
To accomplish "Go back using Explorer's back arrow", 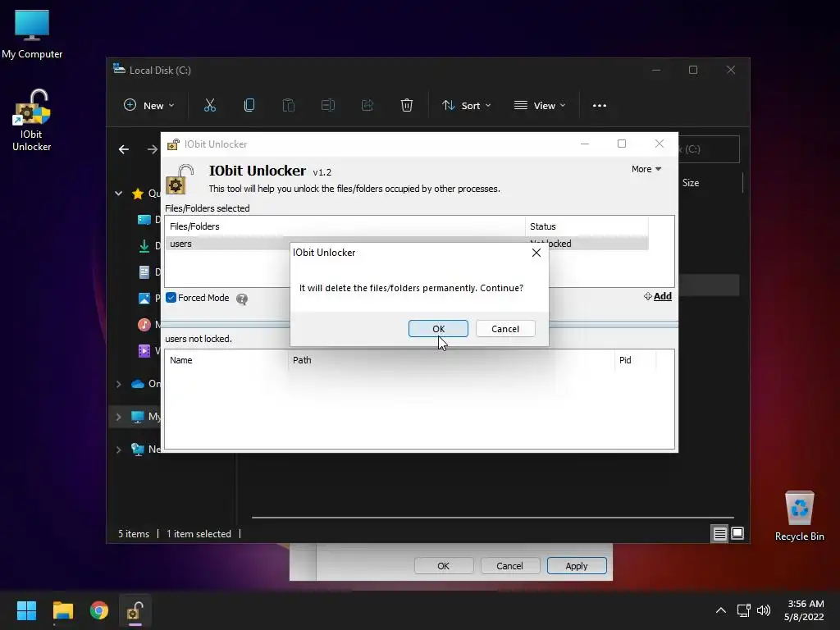I will click(124, 149).
